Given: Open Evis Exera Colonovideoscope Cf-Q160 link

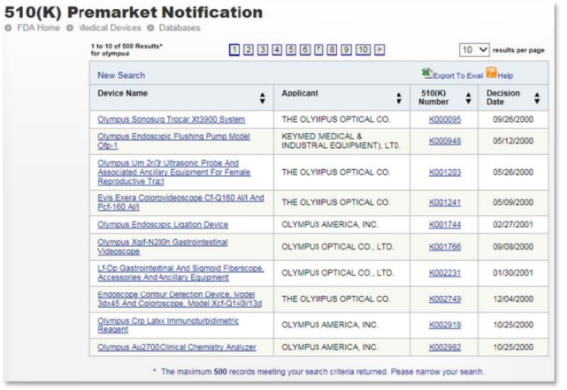Looking at the screenshot, I should tap(180, 202).
